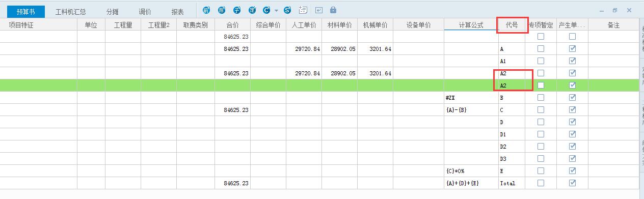644x199 pixels.
Task: Click the 代号 column header
Action: 512,25
